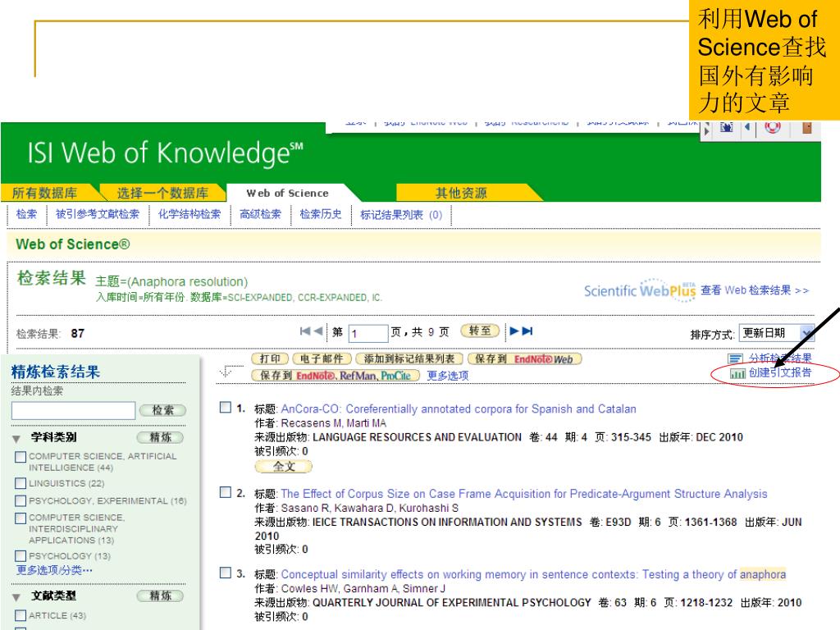
Task: Click the lifebuoy help icon in floating toolbar
Action: 772,127
